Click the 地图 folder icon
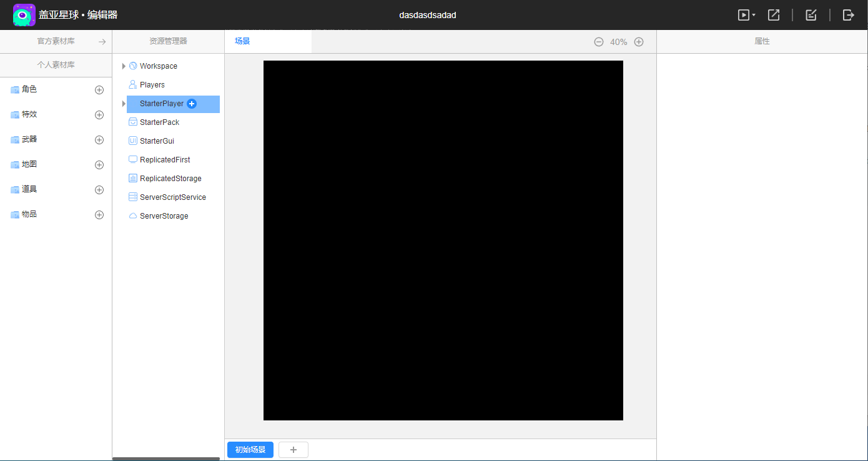868x461 pixels. pyautogui.click(x=15, y=165)
